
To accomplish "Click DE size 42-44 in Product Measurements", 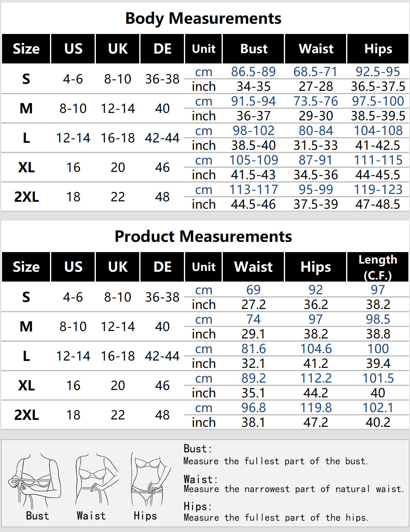I will [x=162, y=356].
